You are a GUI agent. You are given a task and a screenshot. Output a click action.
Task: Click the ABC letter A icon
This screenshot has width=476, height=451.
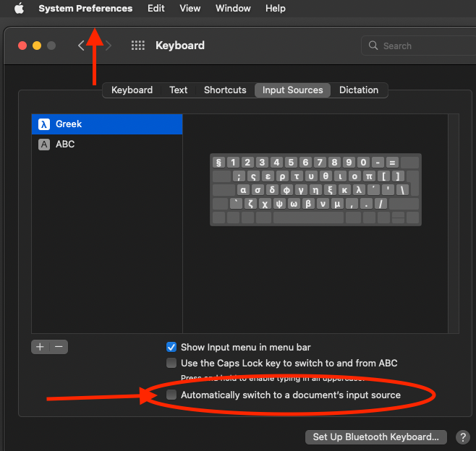point(44,145)
